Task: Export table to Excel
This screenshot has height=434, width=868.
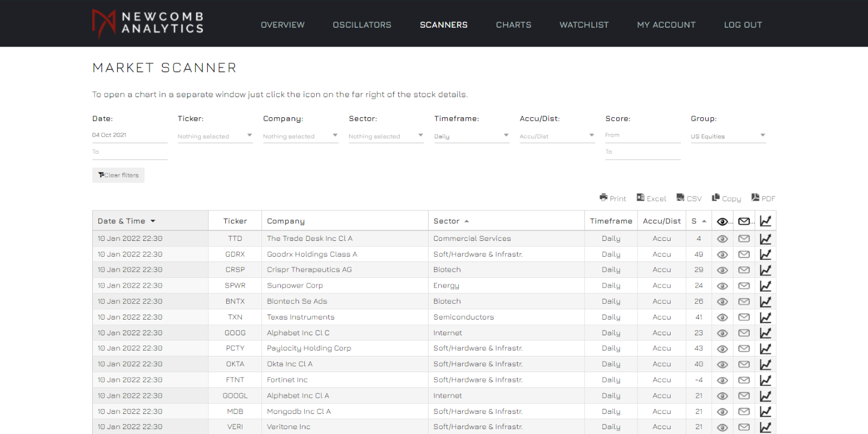Action: point(652,198)
